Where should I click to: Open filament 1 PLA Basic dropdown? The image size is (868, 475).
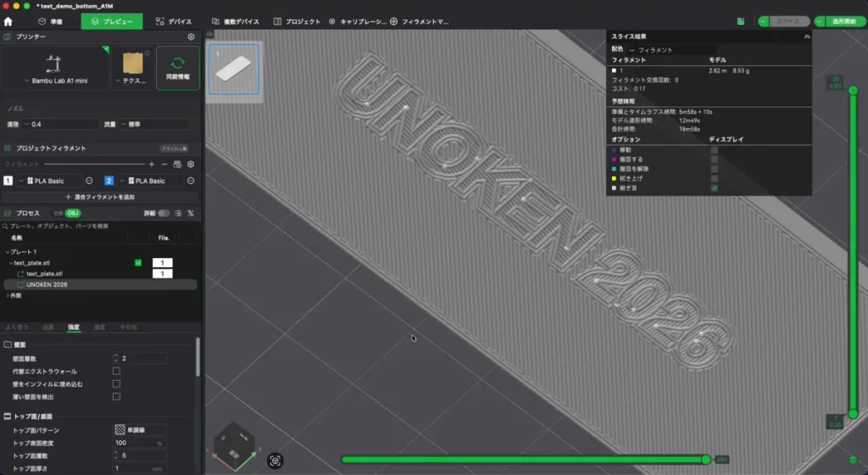click(x=50, y=181)
